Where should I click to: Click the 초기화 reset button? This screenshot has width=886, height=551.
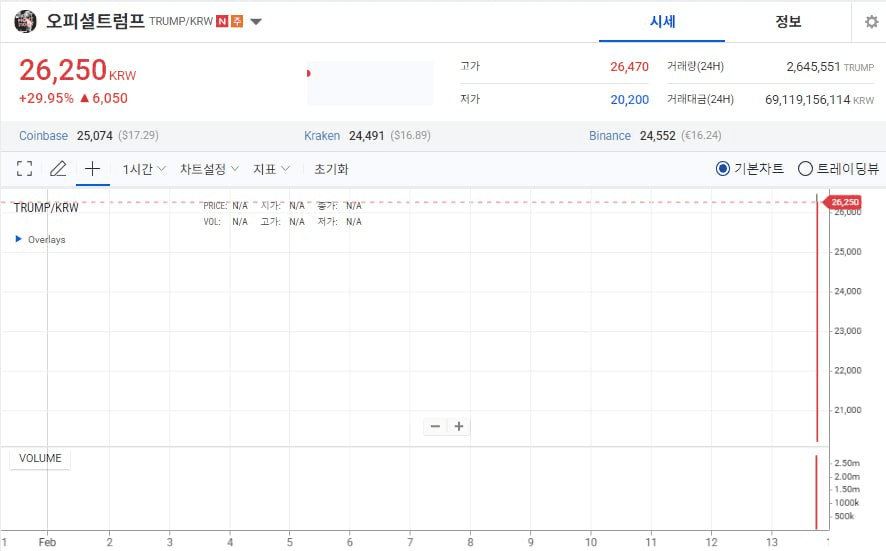331,169
